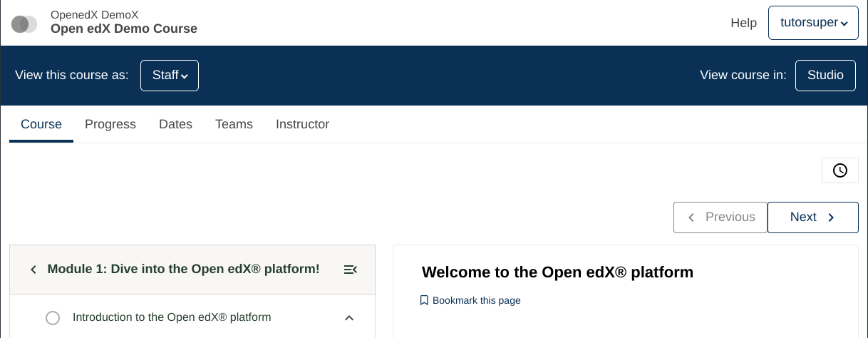The height and width of the screenshot is (338, 868).
Task: Collapse Introduction to the Open edX platform section
Action: coord(349,318)
